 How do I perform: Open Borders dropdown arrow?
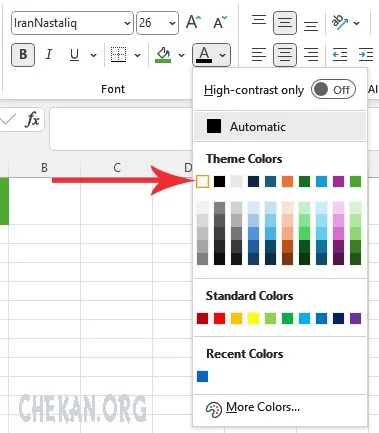(137, 55)
